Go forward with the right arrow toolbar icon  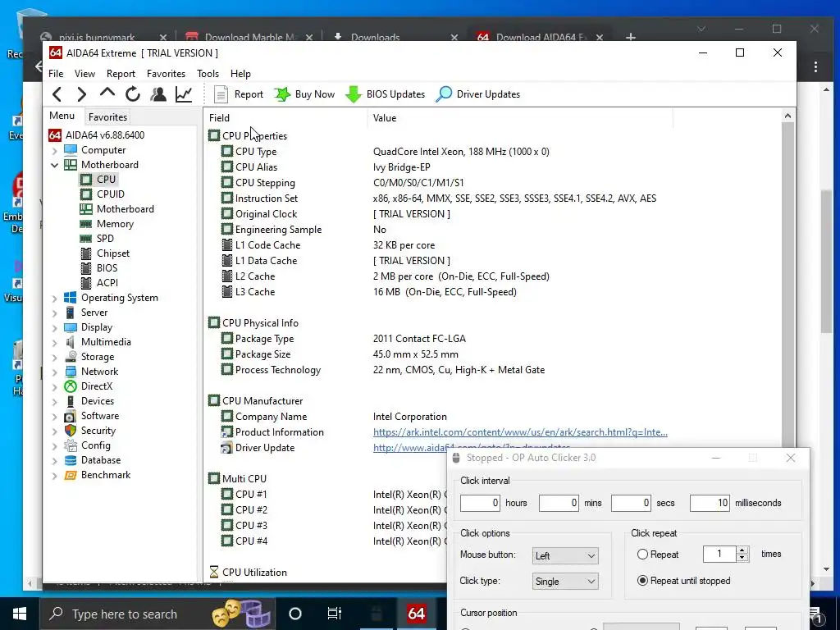click(x=81, y=94)
